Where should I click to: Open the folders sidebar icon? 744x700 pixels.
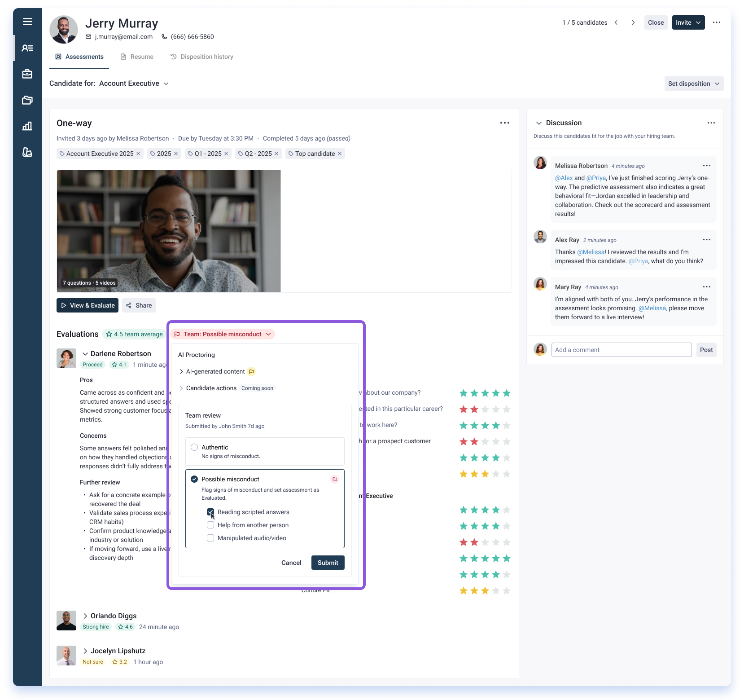pos(27,100)
